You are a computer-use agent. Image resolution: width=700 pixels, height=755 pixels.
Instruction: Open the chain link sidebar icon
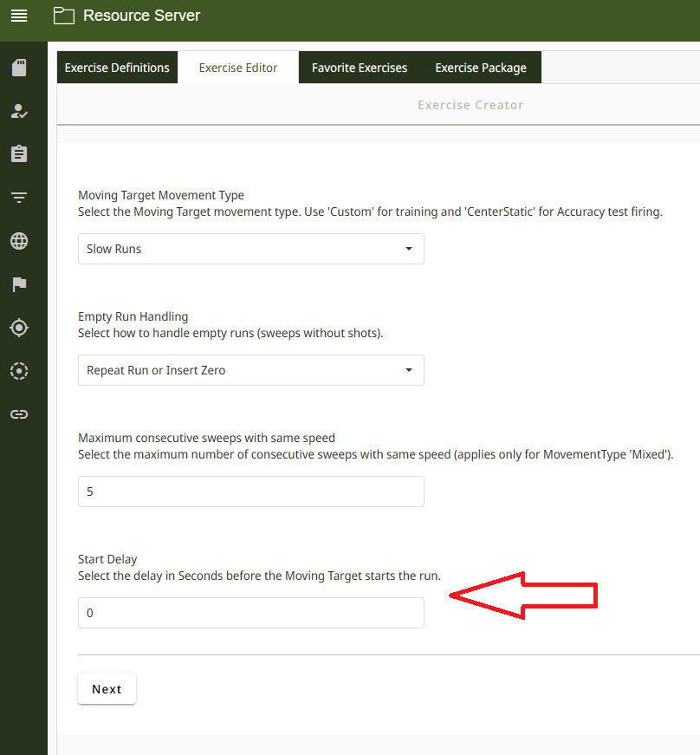[19, 414]
